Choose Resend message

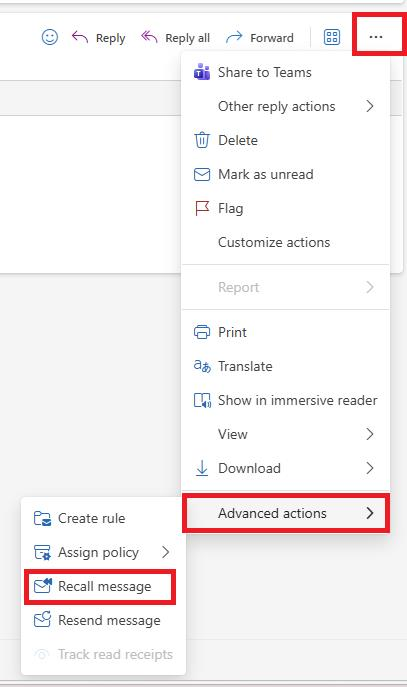click(103, 620)
